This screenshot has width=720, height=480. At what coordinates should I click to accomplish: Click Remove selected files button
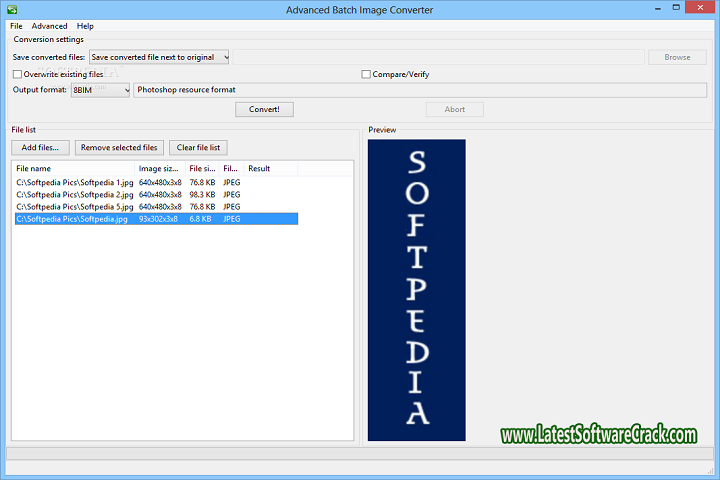[x=119, y=147]
